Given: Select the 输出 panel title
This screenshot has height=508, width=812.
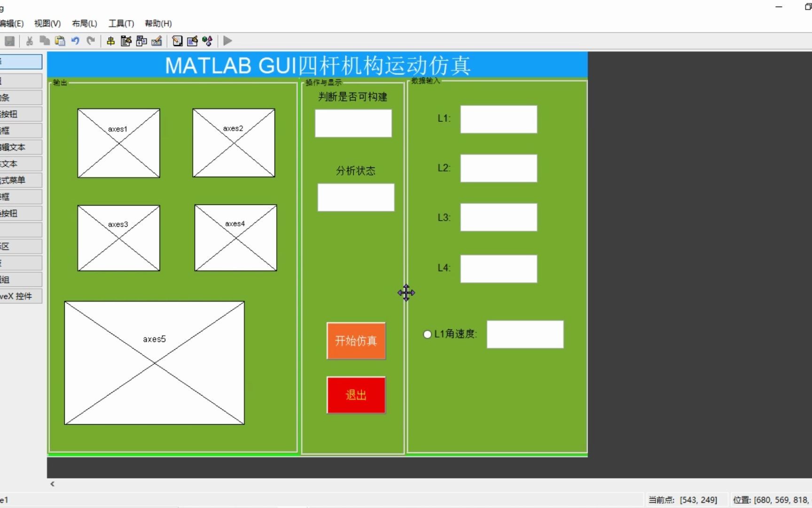Looking at the screenshot, I should coord(60,83).
